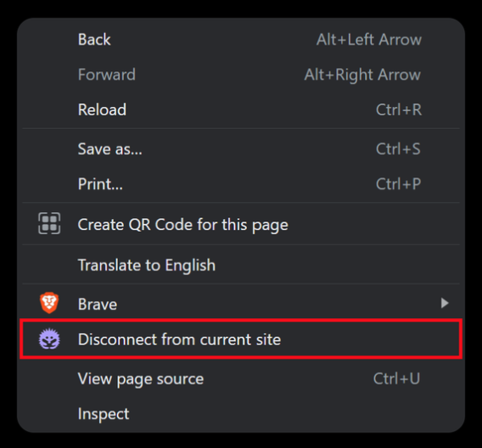
Task: Expand the Brave submenu arrow
Action: click(x=445, y=303)
